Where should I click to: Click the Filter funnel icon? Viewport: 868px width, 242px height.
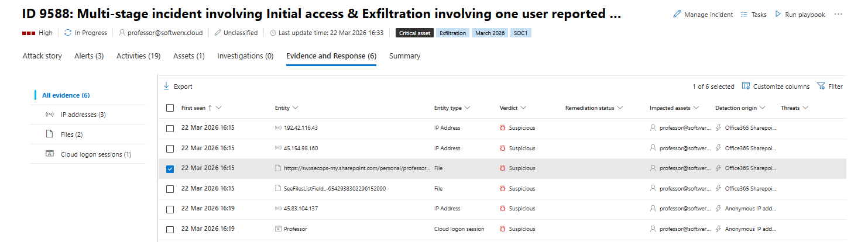click(x=821, y=87)
